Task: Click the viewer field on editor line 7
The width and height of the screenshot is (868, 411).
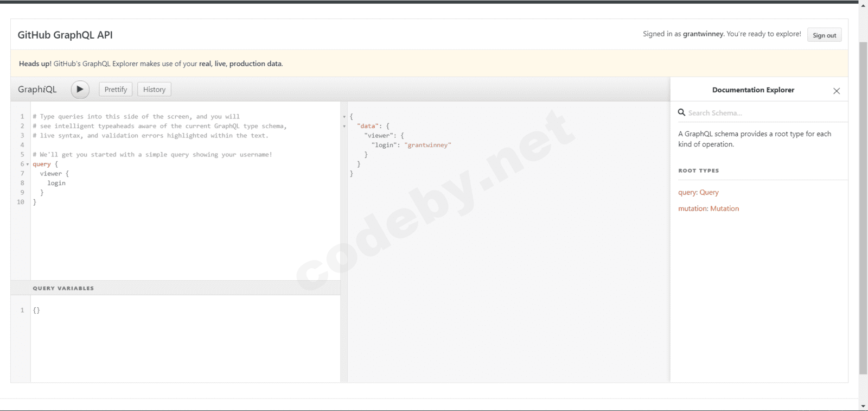Action: tap(51, 174)
